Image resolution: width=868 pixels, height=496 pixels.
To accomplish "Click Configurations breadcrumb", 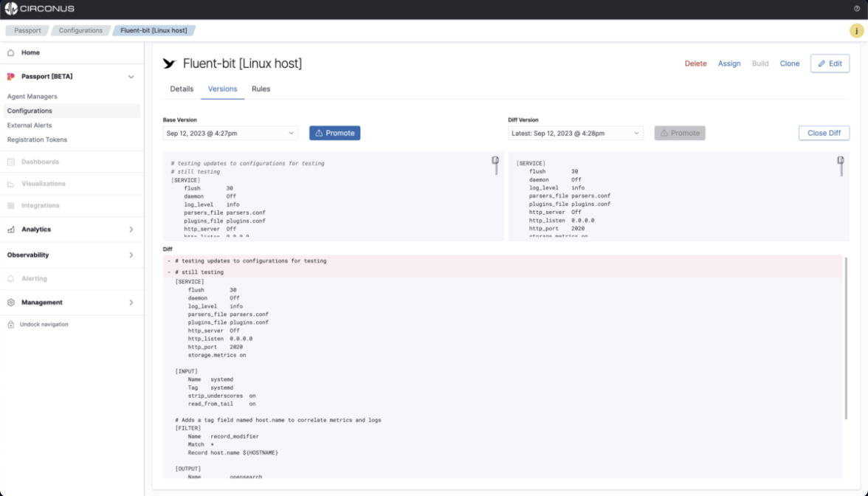I will click(x=81, y=30).
